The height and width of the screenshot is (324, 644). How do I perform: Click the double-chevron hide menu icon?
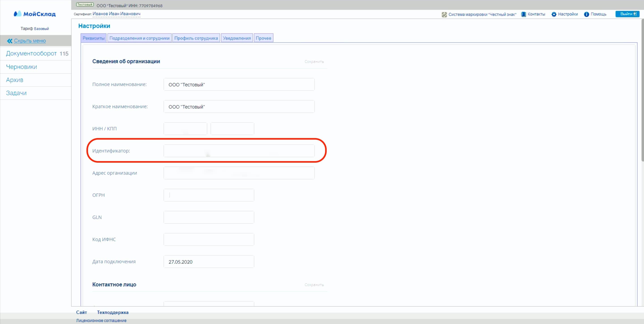tap(10, 41)
